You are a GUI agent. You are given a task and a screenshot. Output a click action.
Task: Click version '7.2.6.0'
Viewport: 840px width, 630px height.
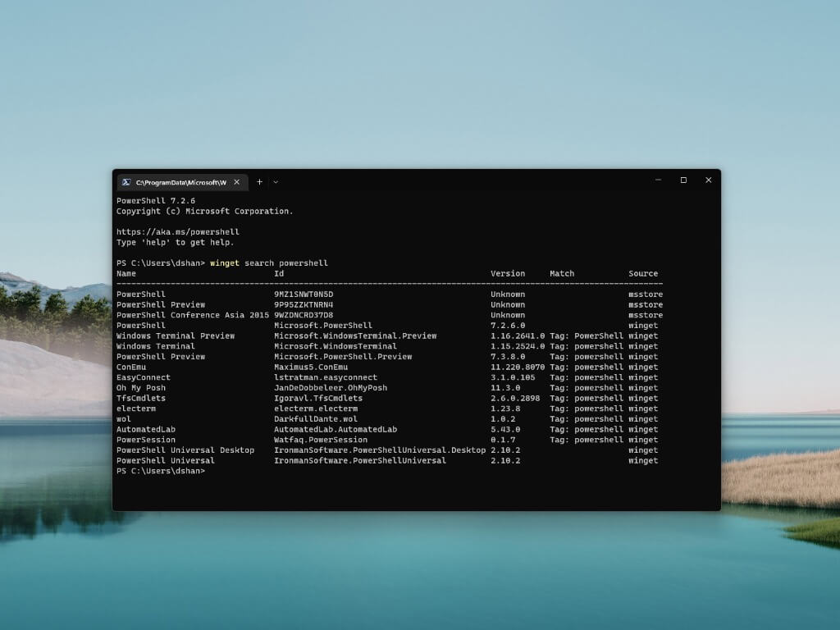(508, 325)
